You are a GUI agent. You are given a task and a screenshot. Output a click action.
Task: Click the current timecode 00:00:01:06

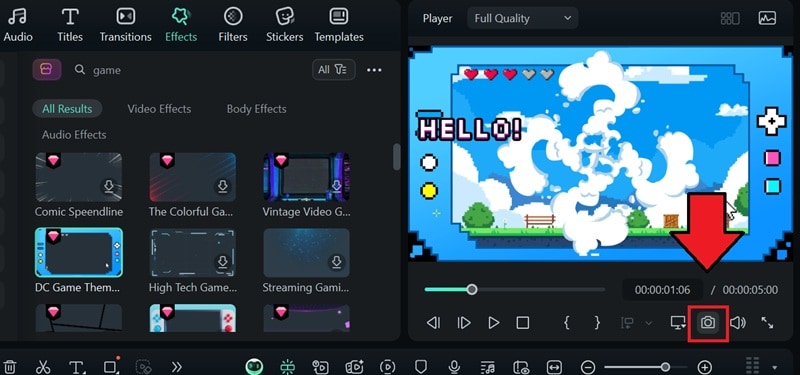tap(662, 290)
